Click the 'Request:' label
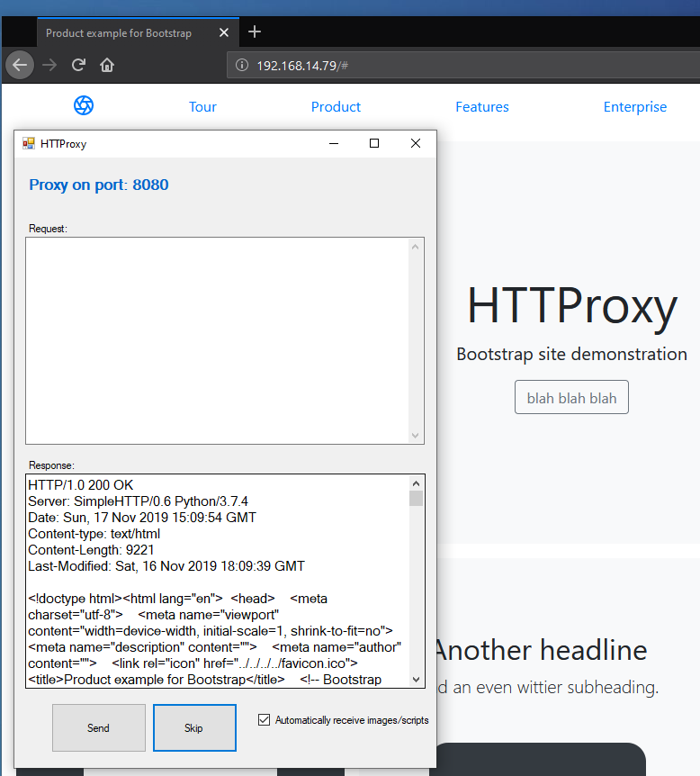Viewport: 700px width, 776px height. click(x=48, y=229)
